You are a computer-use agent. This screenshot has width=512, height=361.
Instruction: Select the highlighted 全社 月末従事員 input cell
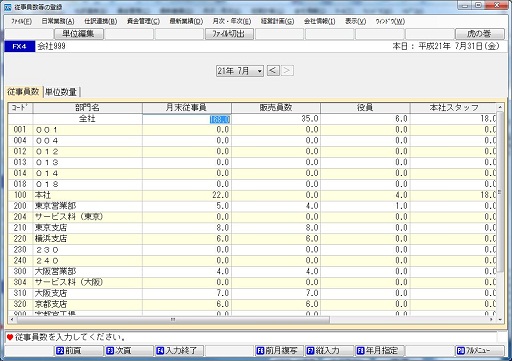(187, 119)
